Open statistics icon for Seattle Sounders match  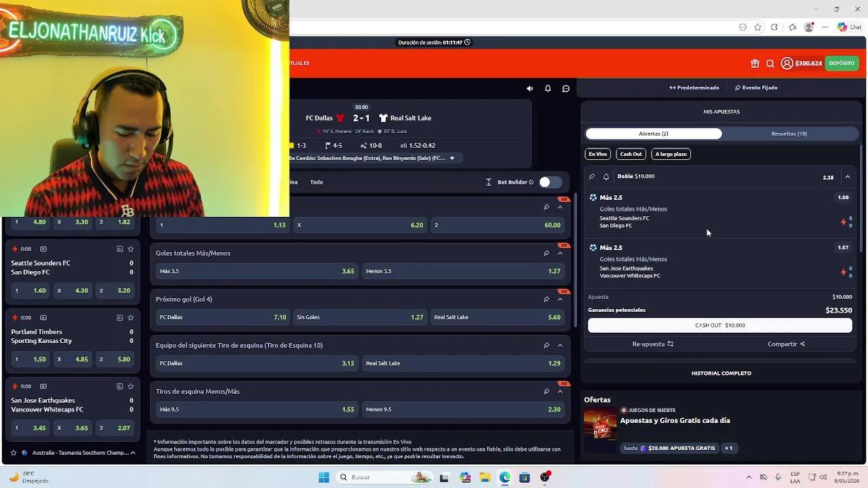point(119,249)
